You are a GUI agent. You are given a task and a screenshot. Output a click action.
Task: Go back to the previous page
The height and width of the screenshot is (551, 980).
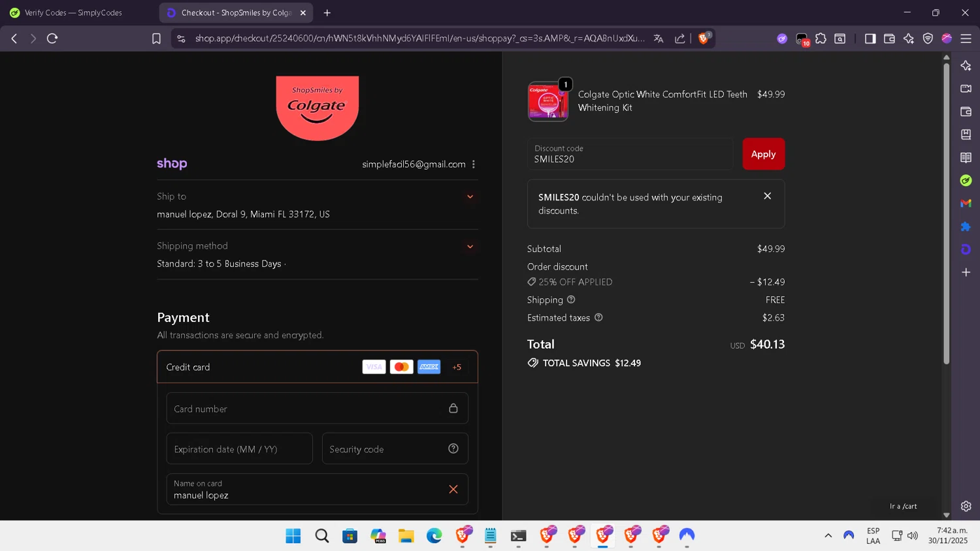click(x=14, y=39)
